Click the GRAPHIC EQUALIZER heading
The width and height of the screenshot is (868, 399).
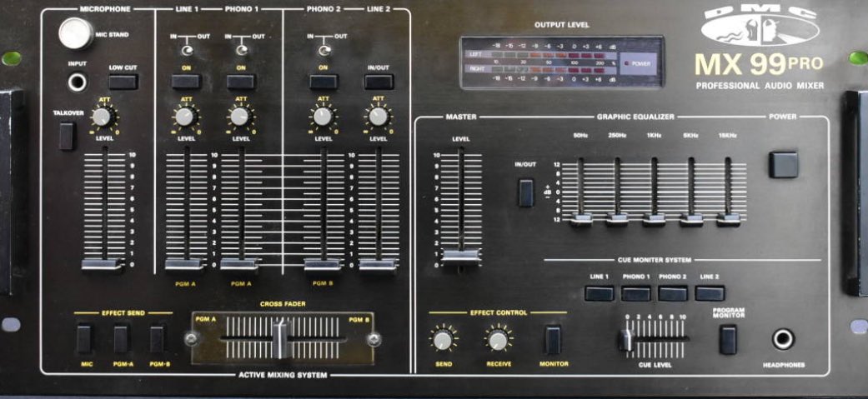point(635,117)
